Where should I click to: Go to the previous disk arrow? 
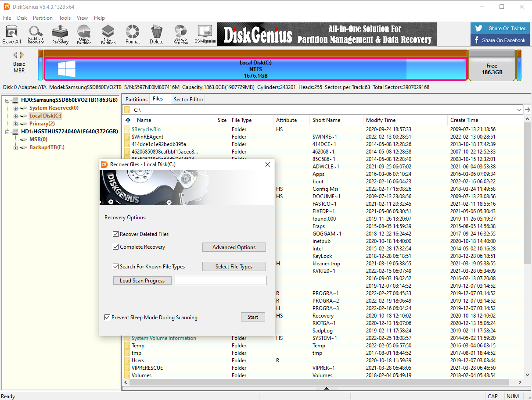pyautogui.click(x=15, y=55)
